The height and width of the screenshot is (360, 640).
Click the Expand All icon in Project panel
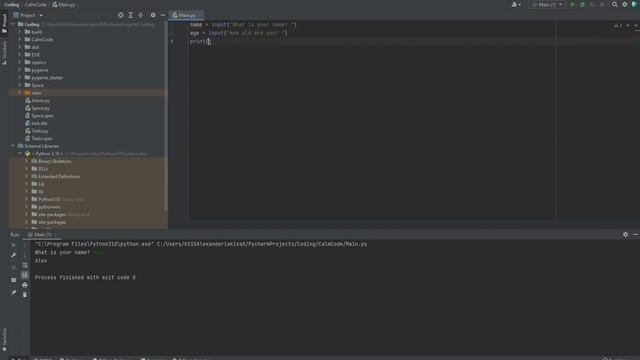pyautogui.click(x=131, y=15)
